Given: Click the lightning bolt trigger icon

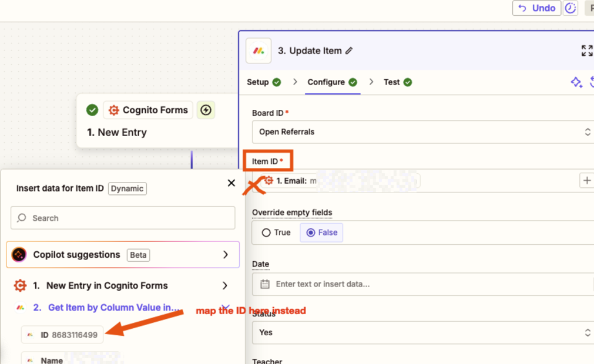Looking at the screenshot, I should (x=206, y=110).
